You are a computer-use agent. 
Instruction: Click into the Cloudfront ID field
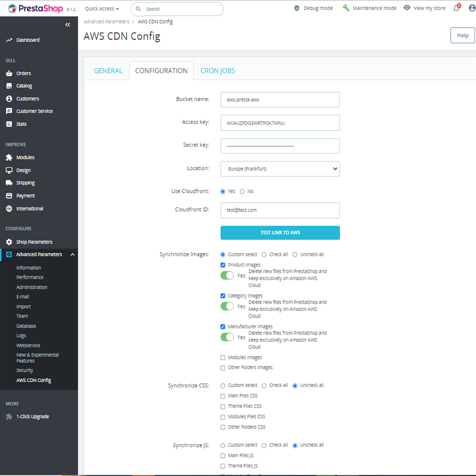[x=280, y=210]
